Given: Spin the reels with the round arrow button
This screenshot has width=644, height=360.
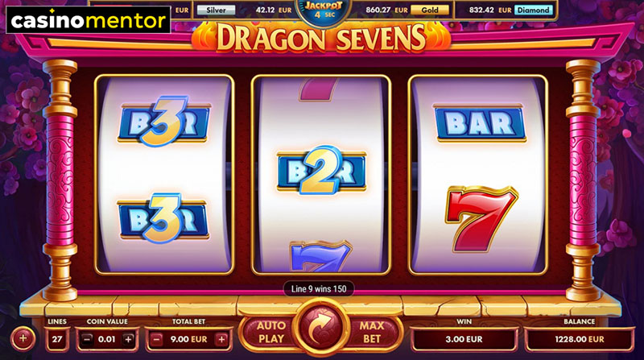Looking at the screenshot, I should (321, 329).
